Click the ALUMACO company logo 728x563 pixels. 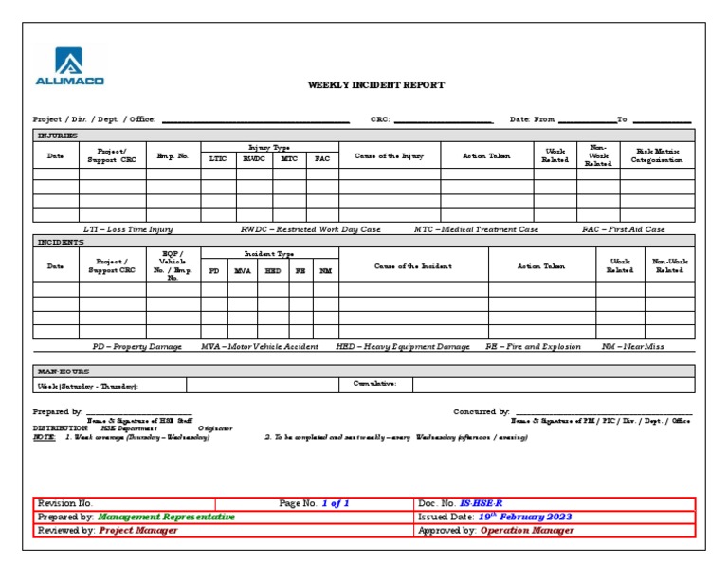click(x=69, y=65)
